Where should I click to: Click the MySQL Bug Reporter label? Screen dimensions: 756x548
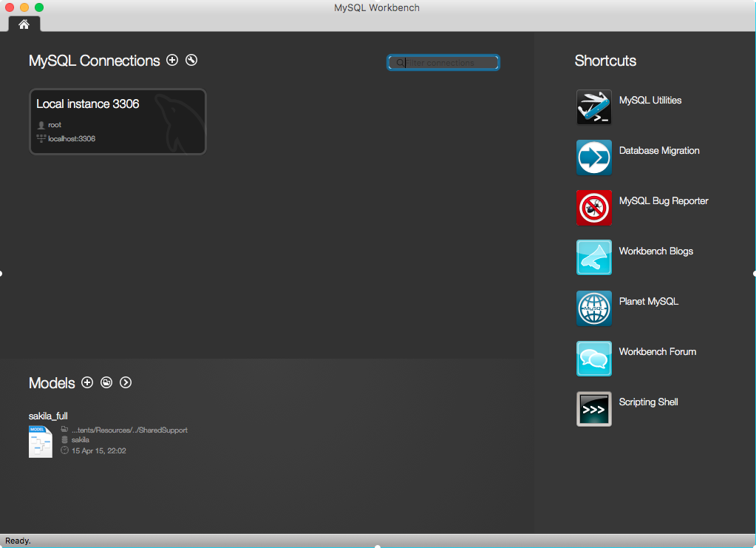(664, 200)
